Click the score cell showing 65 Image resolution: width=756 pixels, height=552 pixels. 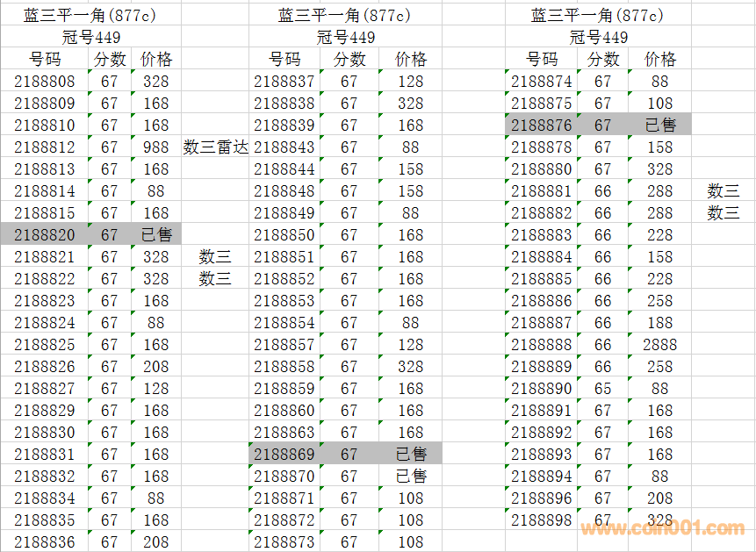602,389
